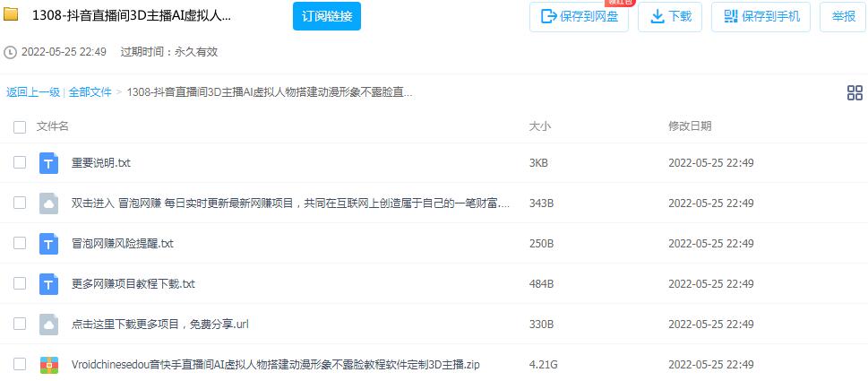Image resolution: width=868 pixels, height=381 pixels.
Task: Sort by the 修改日期 column header
Action: [690, 126]
